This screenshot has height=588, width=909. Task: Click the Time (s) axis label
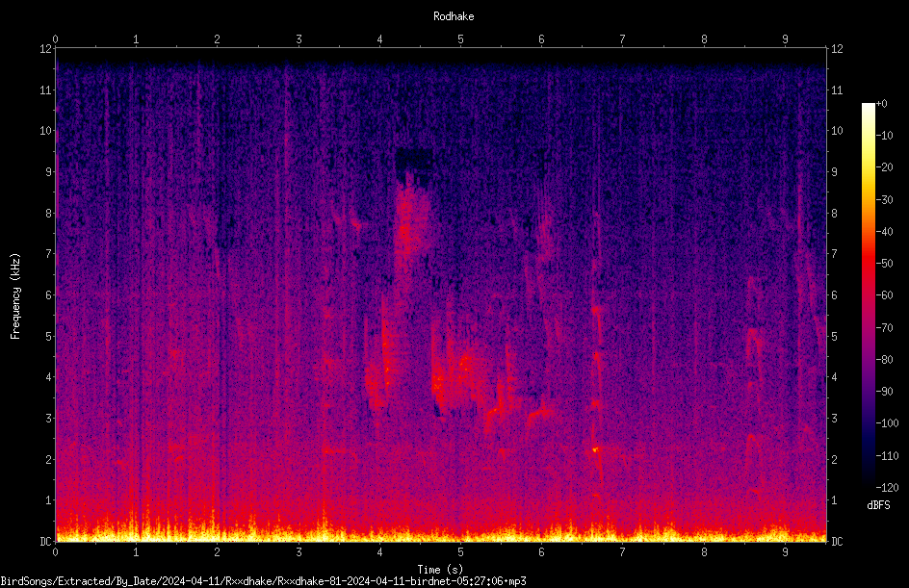click(440, 570)
